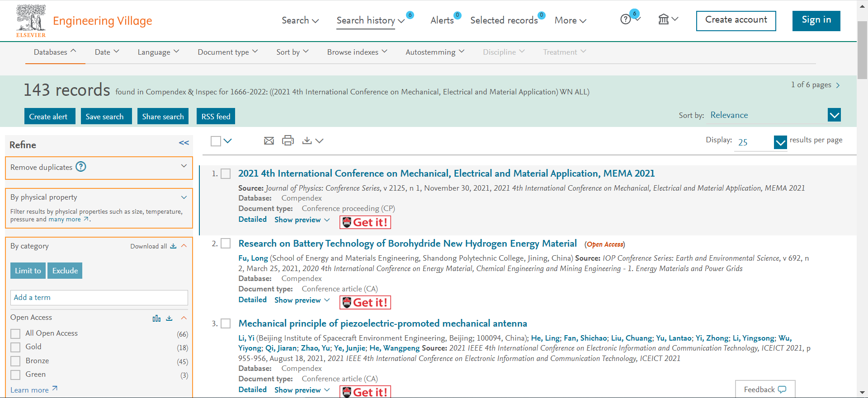Expand Show preview for record 2
Viewport: 868px width, 398px height.
click(302, 300)
